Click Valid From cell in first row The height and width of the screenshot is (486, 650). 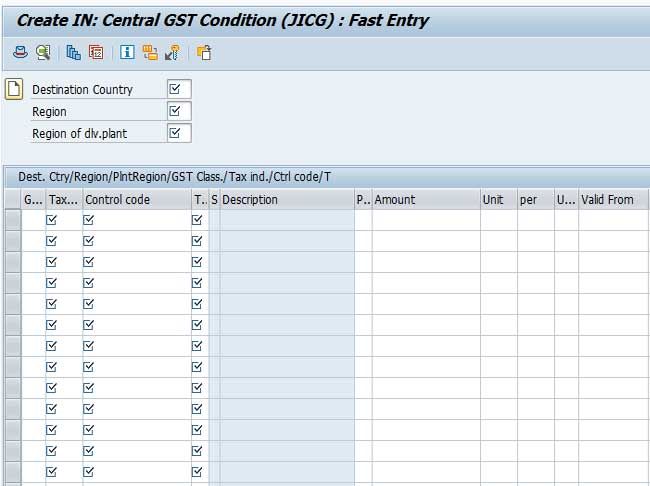[614, 220]
